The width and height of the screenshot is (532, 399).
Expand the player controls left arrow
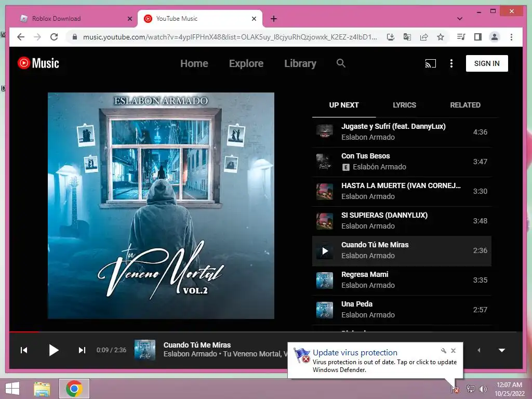478,350
